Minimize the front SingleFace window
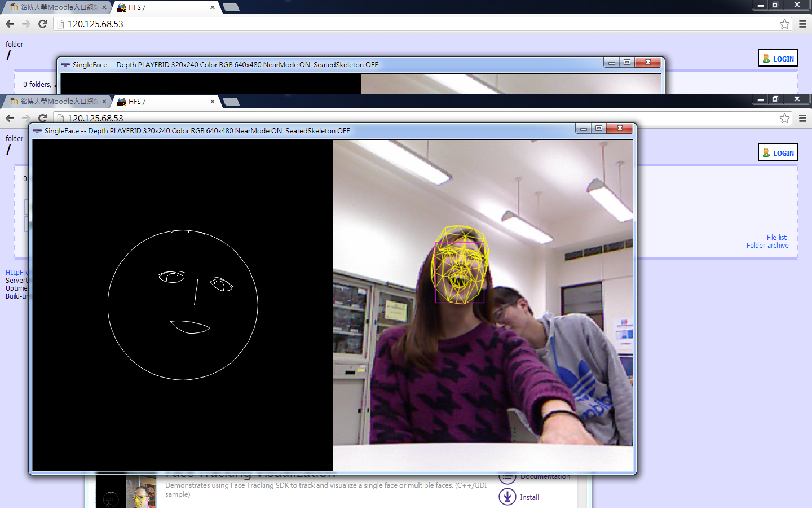The width and height of the screenshot is (812, 508). tap(584, 129)
